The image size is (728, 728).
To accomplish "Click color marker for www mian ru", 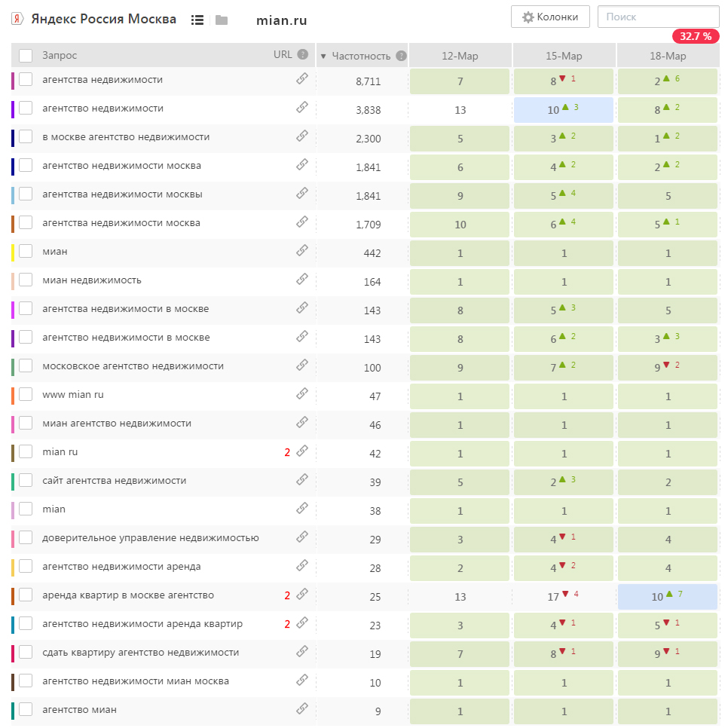I will pyautogui.click(x=13, y=395).
